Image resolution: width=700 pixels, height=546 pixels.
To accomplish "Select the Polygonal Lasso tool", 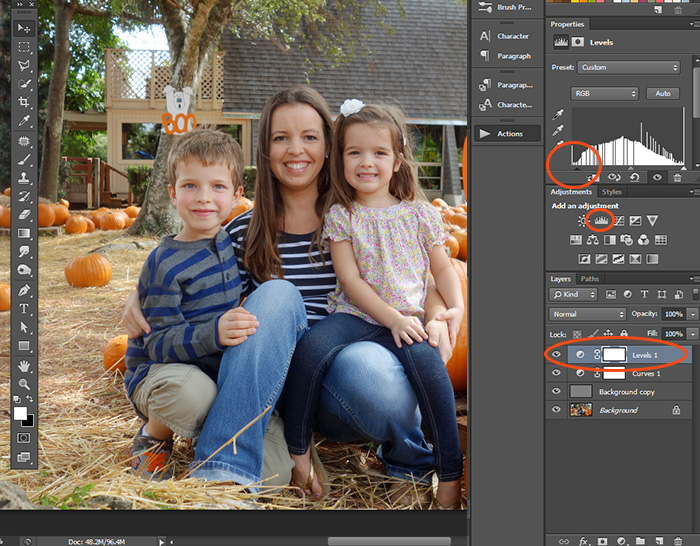I will tap(24, 66).
